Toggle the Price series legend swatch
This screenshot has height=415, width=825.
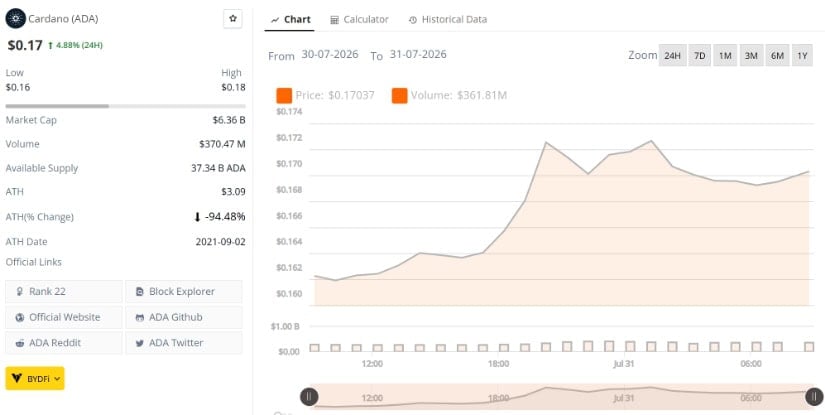[x=284, y=96]
